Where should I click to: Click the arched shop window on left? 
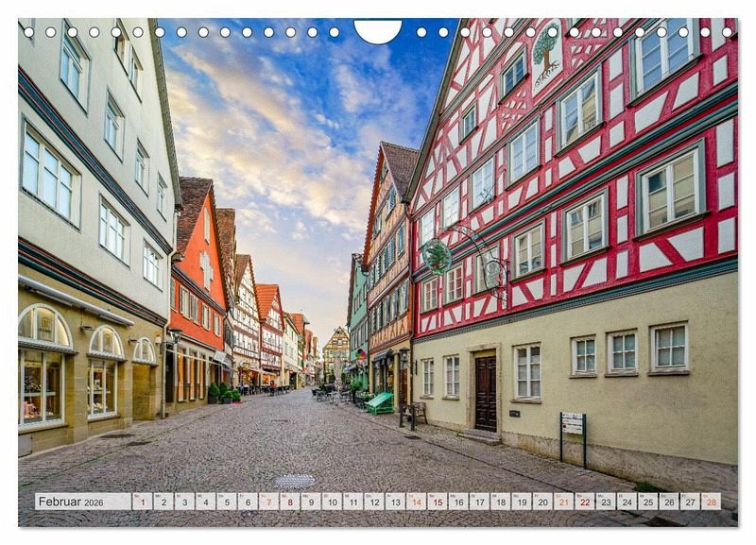pyautogui.click(x=43, y=366)
